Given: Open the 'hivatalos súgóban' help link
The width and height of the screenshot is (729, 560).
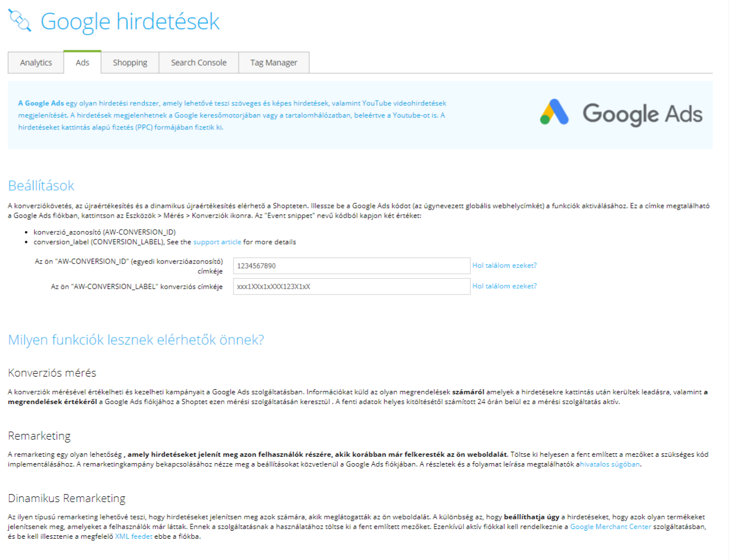Looking at the screenshot, I should pos(610,464).
